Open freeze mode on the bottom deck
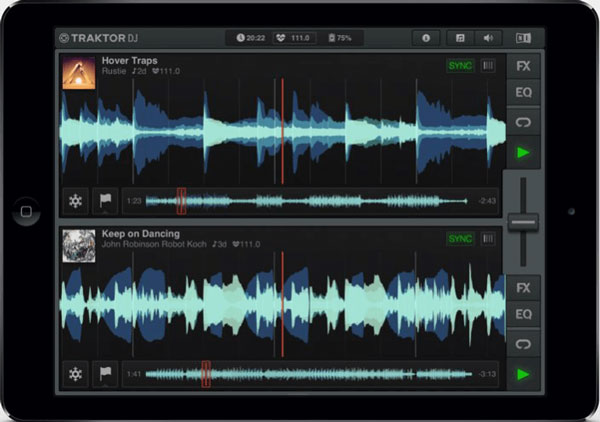Viewport: 600px width, 422px height. pyautogui.click(x=75, y=375)
